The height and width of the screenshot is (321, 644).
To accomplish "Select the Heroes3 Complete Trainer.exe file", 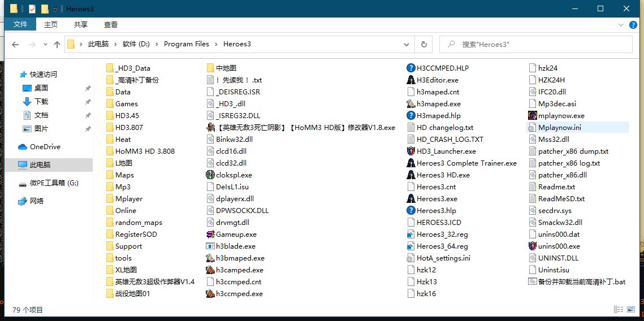I will [x=466, y=163].
